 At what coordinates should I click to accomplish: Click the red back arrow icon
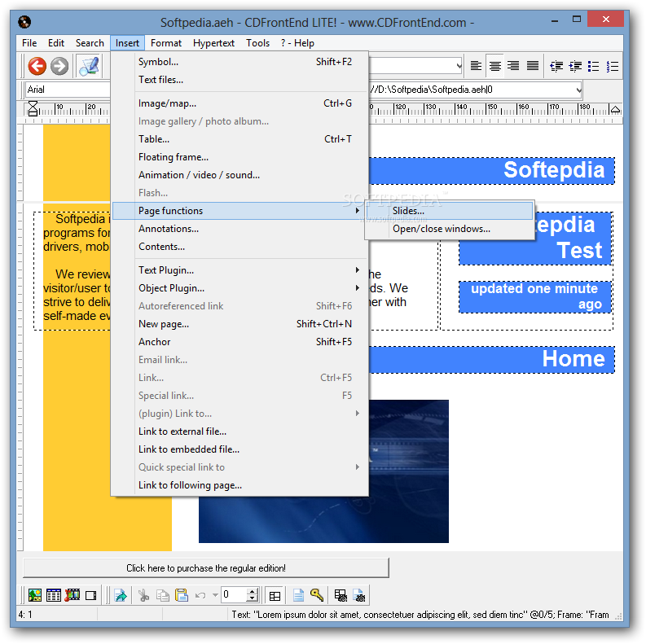37,66
